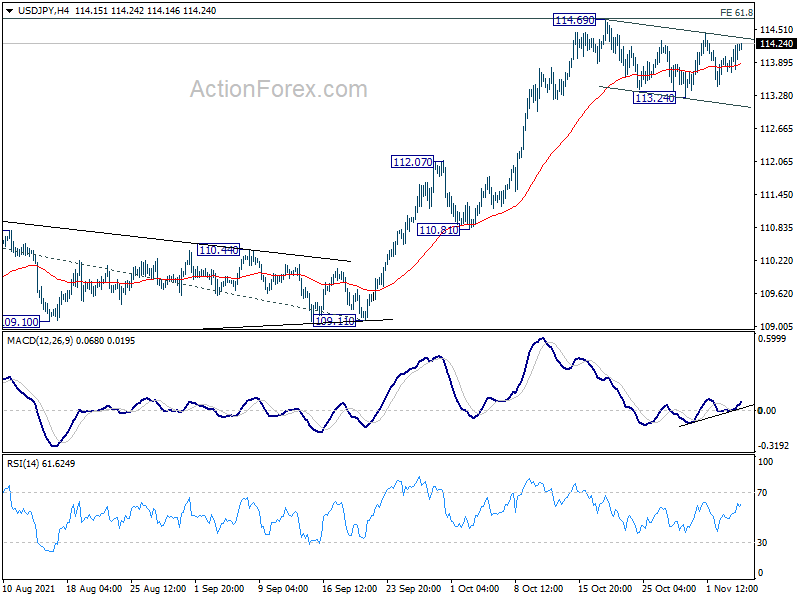Viewport: 800px width, 600px height.
Task: Click the chart title text USDJPY,H4
Action: click(x=43, y=11)
